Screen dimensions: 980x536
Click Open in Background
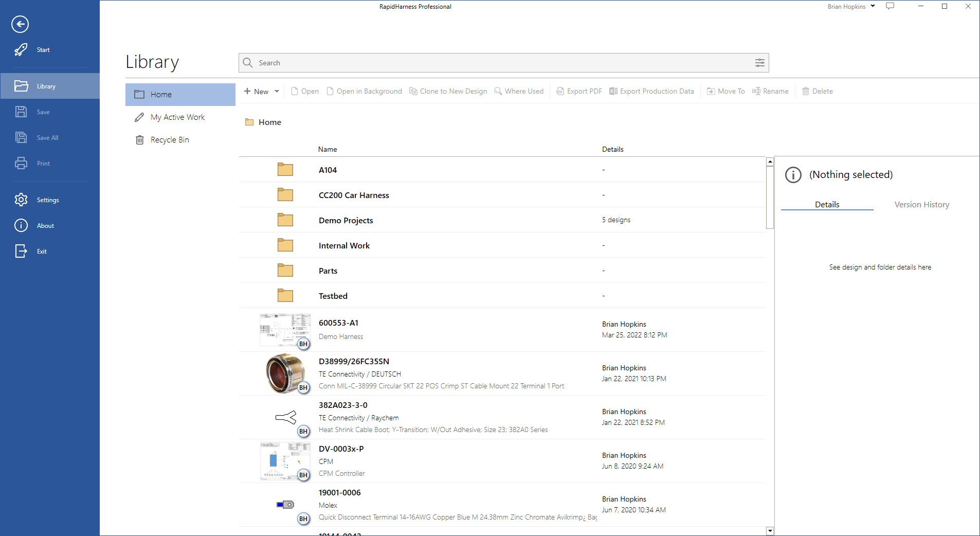(365, 91)
